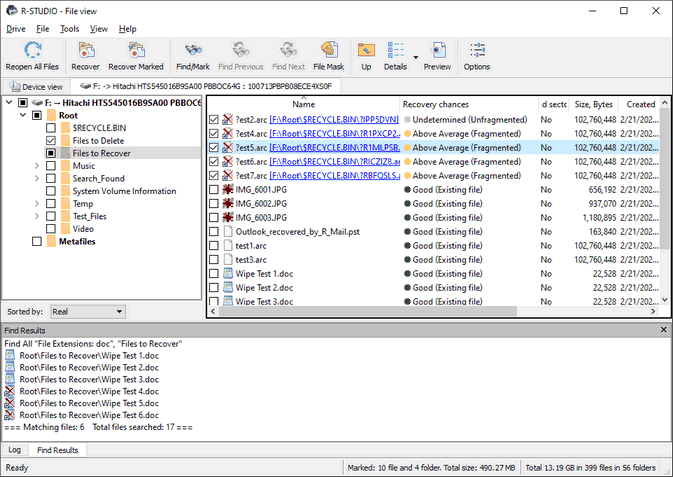Click the file list scroll right arrow

[653, 311]
